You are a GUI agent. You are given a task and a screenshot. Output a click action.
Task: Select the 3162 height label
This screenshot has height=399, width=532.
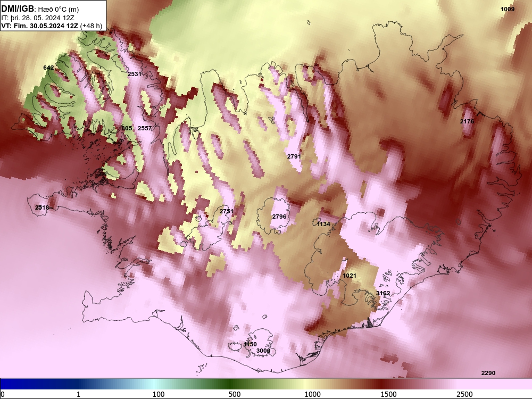coord(383,293)
